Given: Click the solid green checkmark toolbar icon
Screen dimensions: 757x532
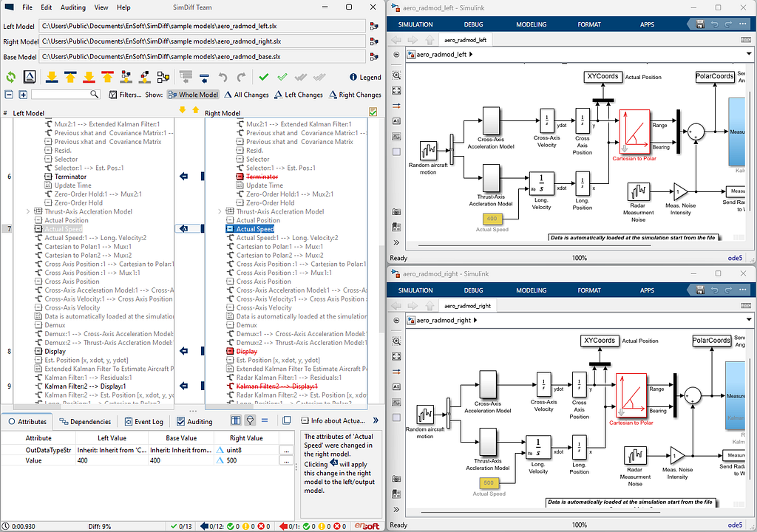Looking at the screenshot, I should click(264, 77).
